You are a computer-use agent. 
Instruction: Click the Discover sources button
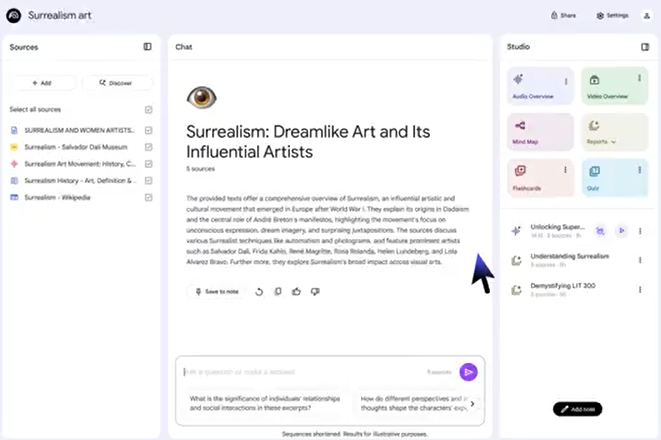pos(116,83)
